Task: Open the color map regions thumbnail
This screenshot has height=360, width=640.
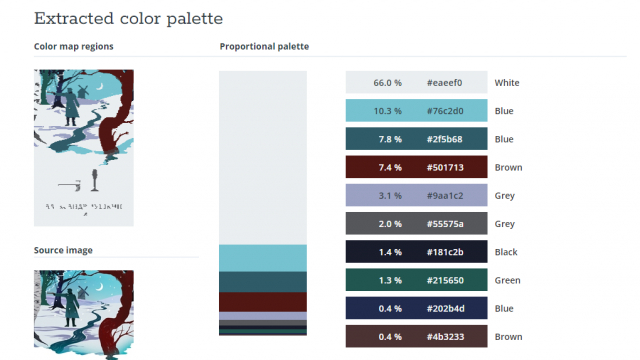Action: [x=84, y=148]
